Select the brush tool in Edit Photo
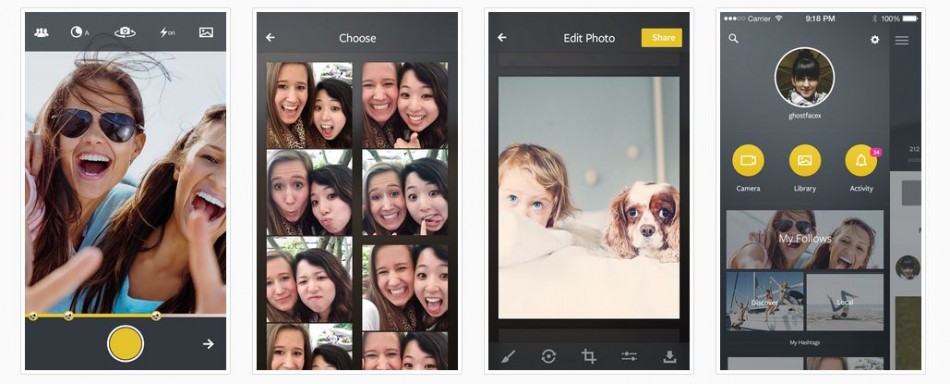The width and height of the screenshot is (950, 384). point(508,356)
